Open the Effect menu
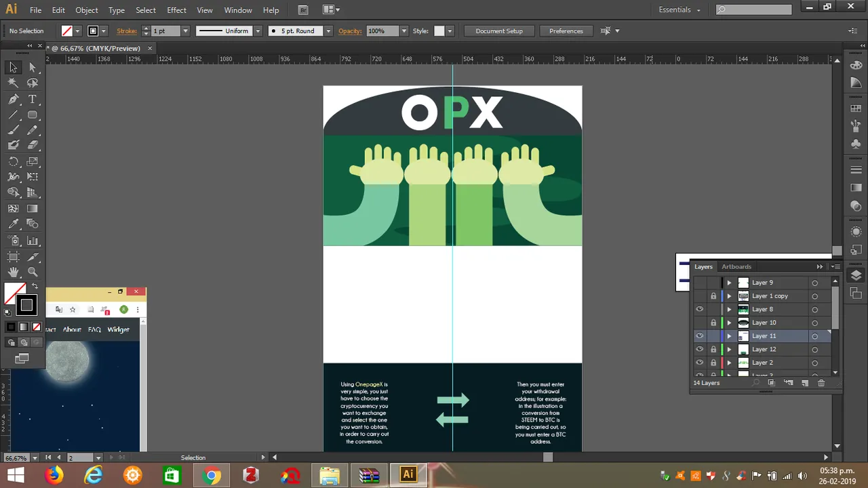 [176, 10]
